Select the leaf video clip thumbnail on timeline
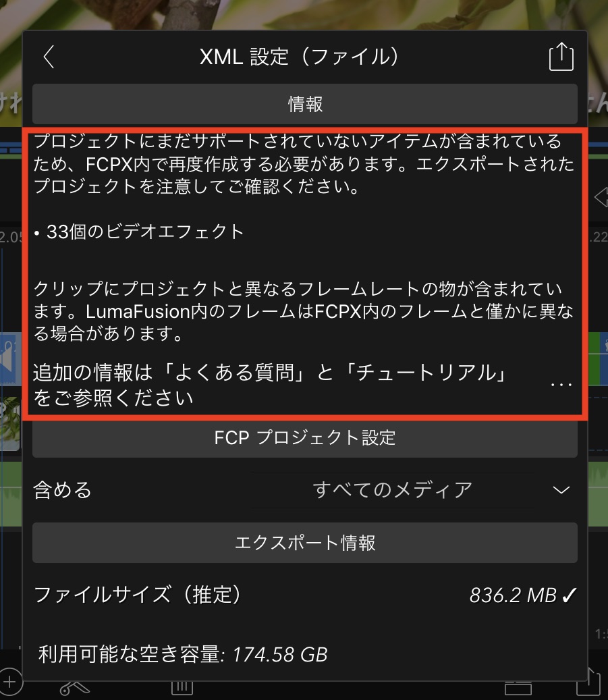 [10, 423]
